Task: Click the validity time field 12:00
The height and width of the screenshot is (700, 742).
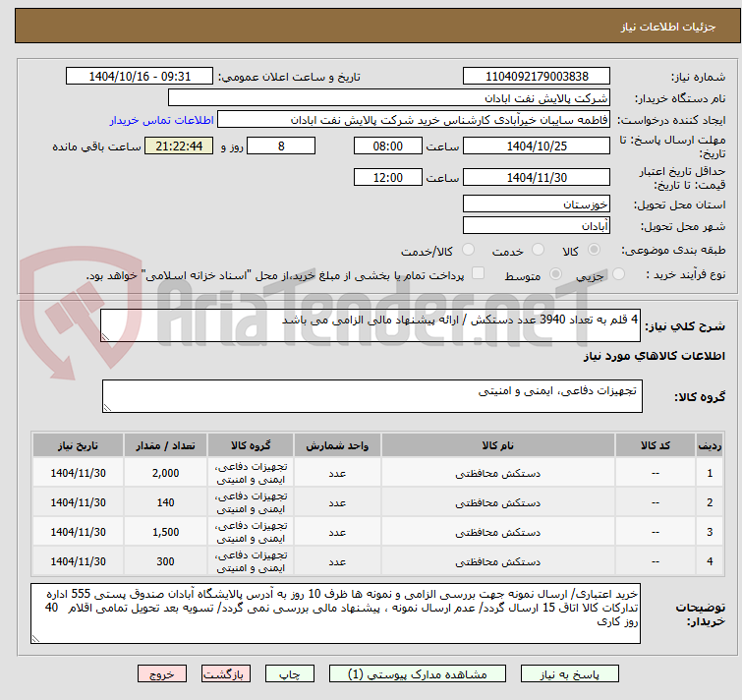Action: [x=388, y=178]
